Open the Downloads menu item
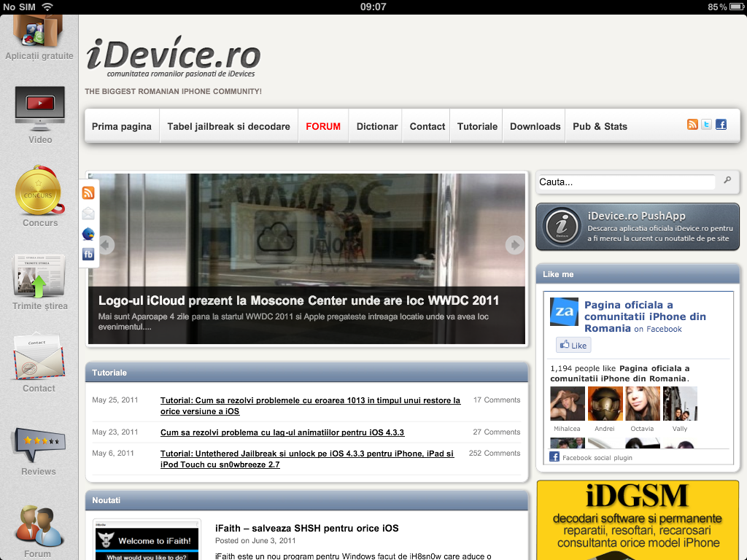Image resolution: width=747 pixels, height=560 pixels. (x=535, y=126)
